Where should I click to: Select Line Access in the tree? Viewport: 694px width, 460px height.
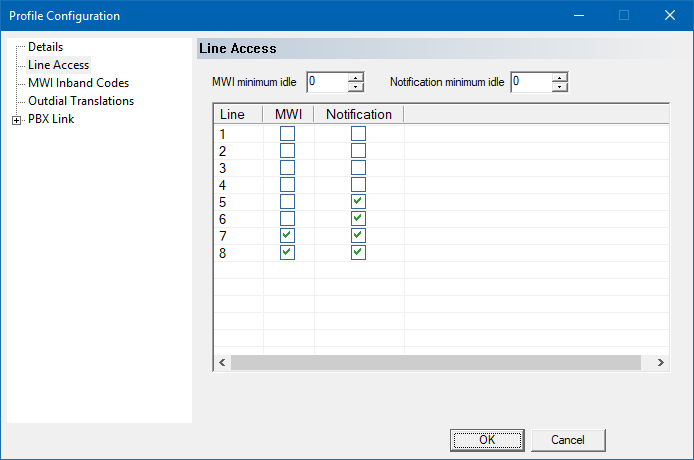click(58, 65)
